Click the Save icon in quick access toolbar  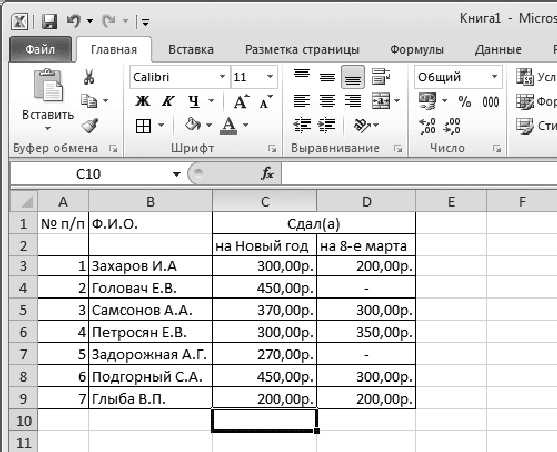(x=49, y=22)
